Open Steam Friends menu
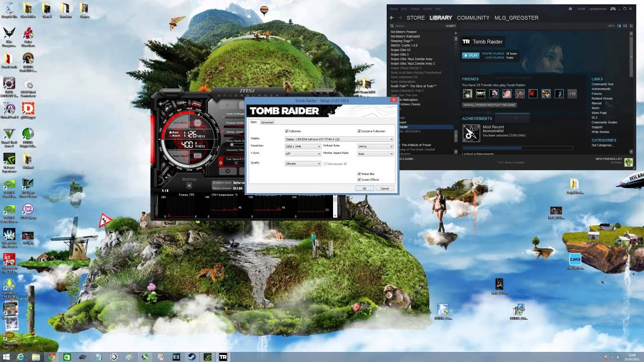Image resolution: width=644 pixels, height=362 pixels. [415, 9]
